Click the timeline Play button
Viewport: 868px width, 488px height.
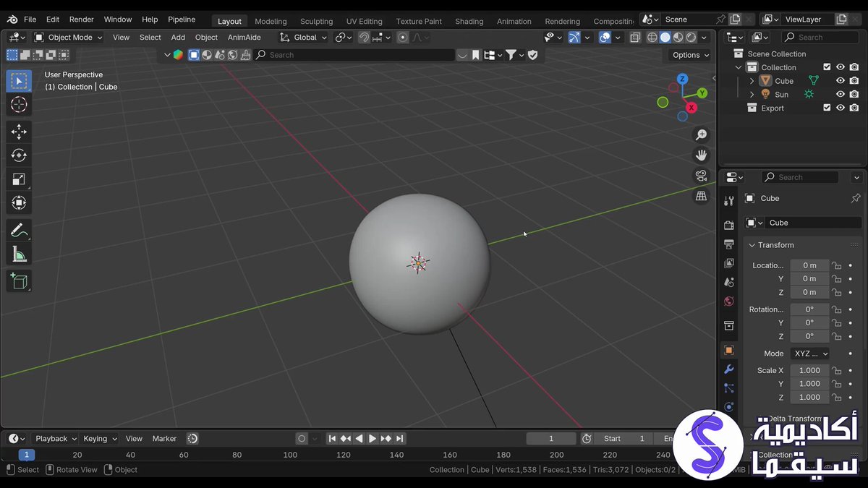[x=373, y=438]
